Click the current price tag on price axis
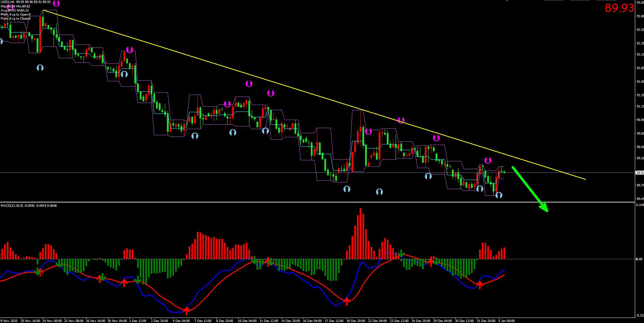This screenshot has width=644, height=323. pyautogui.click(x=639, y=173)
